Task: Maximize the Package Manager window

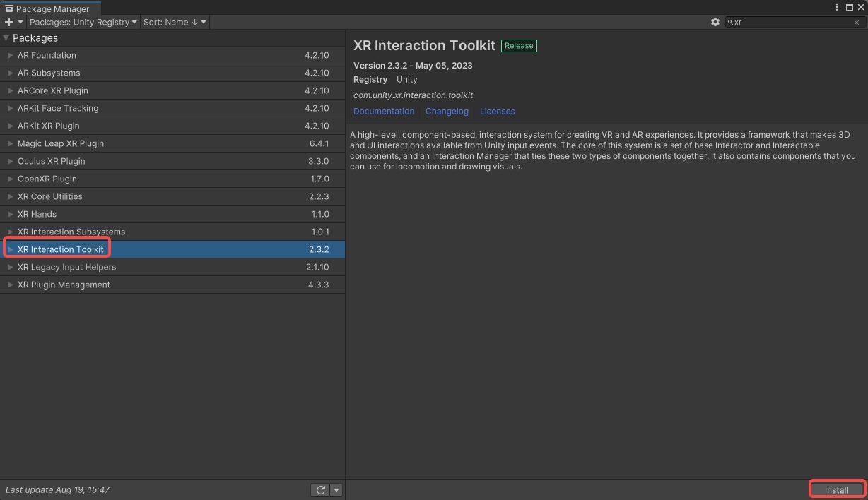Action: (849, 8)
